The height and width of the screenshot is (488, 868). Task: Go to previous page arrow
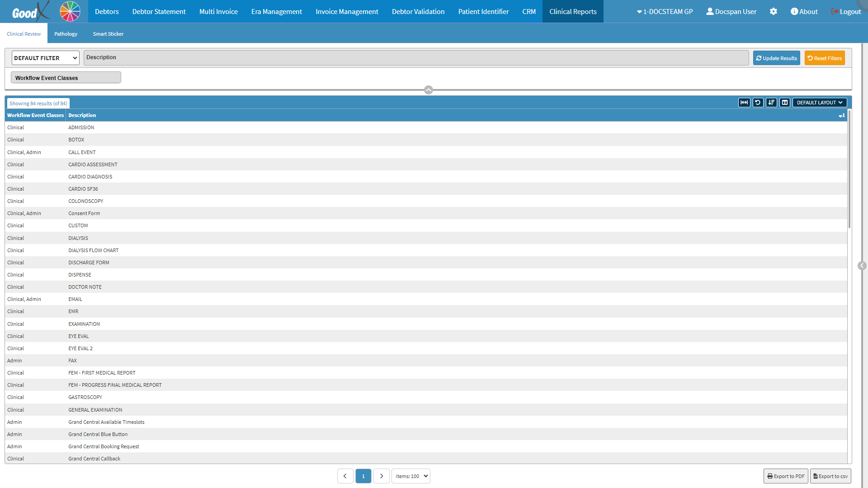(x=345, y=476)
